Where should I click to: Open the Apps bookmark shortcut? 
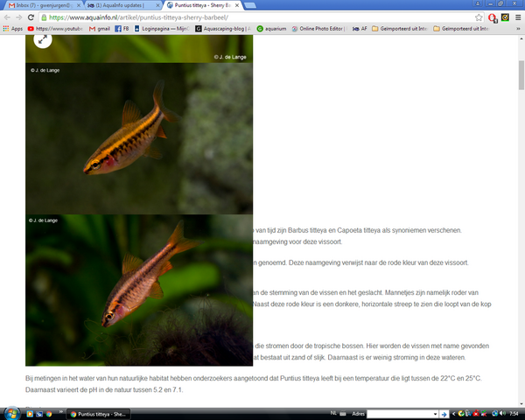tap(12, 28)
